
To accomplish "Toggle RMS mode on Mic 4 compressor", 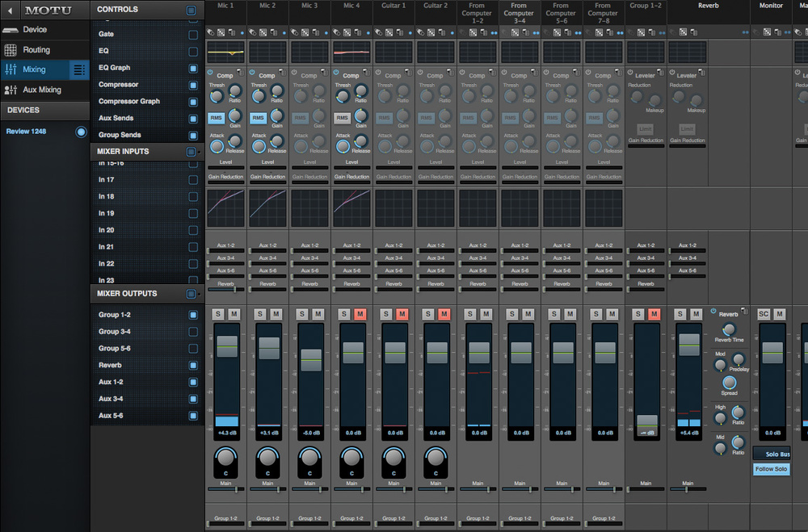I will point(342,118).
